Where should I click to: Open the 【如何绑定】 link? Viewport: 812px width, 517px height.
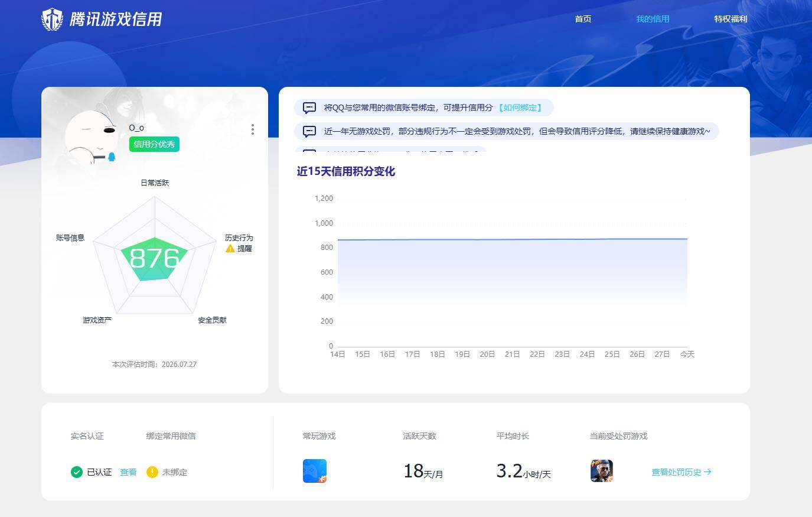(520, 108)
